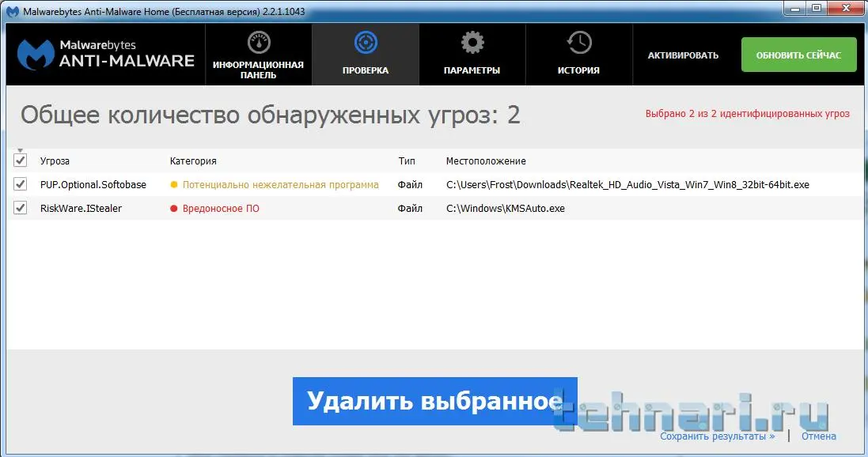Open the ИСТОРИЯ tab
The image size is (868, 457).
pyautogui.click(x=579, y=55)
